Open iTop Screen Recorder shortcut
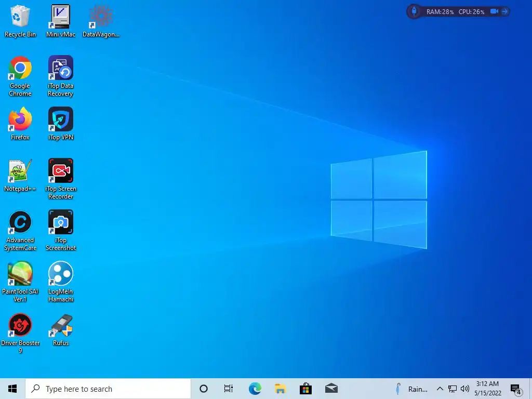Viewport: 532px width, 399px height. pyautogui.click(x=61, y=179)
